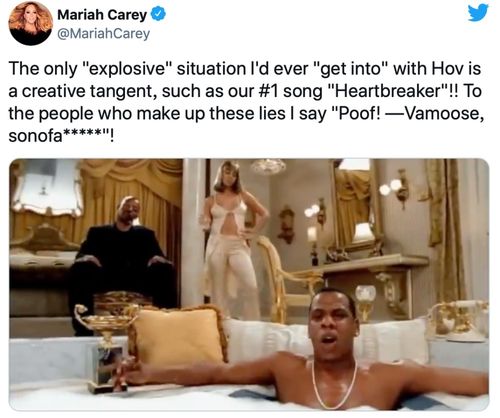Click the word "Heartbreaker" in the tweet
This screenshot has width=500, height=418.
click(387, 91)
